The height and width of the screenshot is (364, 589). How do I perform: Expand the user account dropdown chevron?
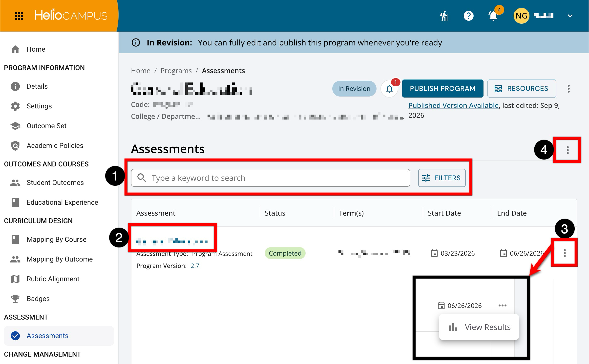tap(570, 16)
